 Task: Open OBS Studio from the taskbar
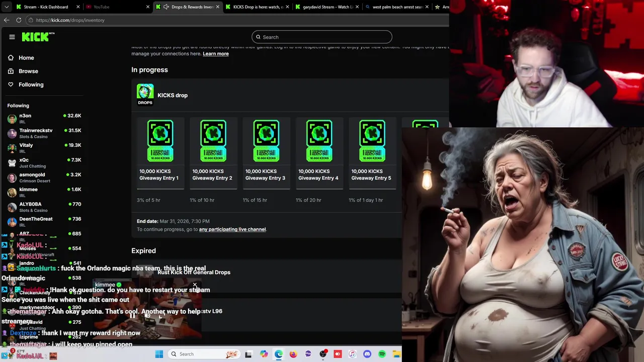click(x=323, y=354)
